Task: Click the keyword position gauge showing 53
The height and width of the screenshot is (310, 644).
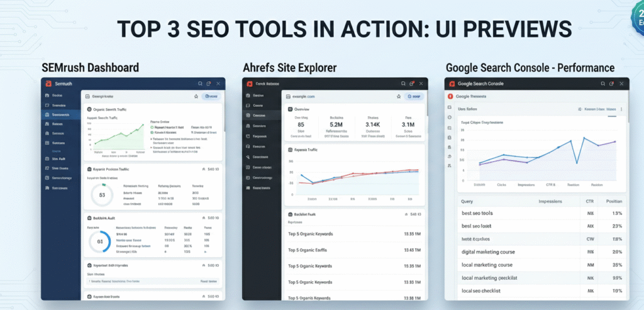Action: pyautogui.click(x=103, y=195)
